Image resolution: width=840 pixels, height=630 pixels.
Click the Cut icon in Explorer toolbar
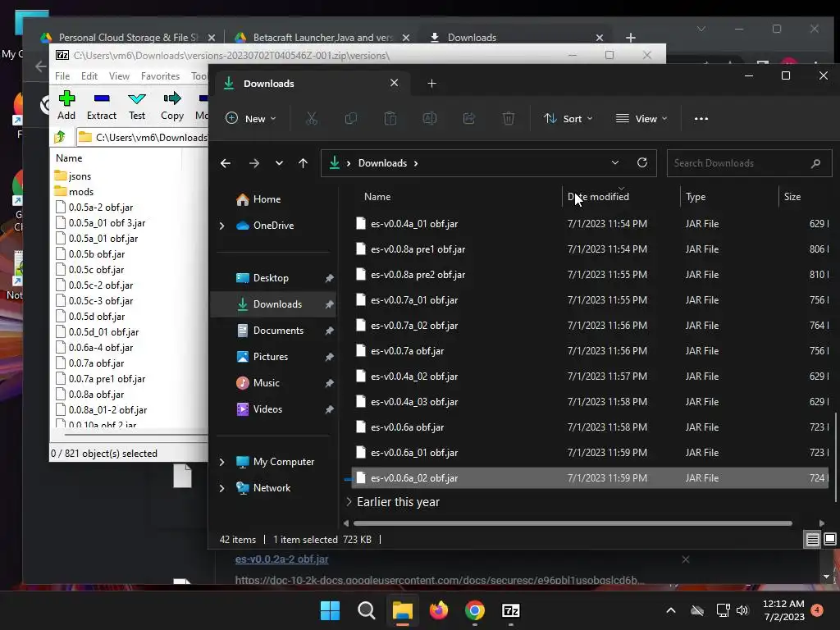tap(311, 118)
